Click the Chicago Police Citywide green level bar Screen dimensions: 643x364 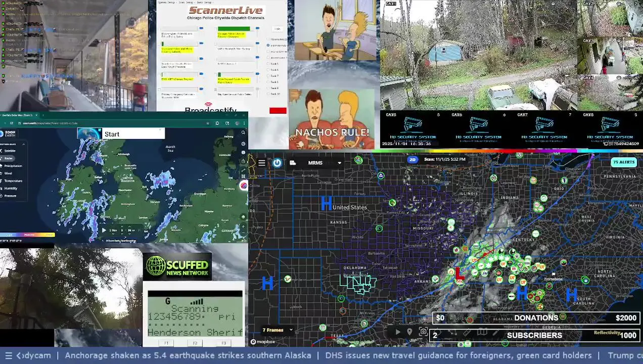(234, 29)
